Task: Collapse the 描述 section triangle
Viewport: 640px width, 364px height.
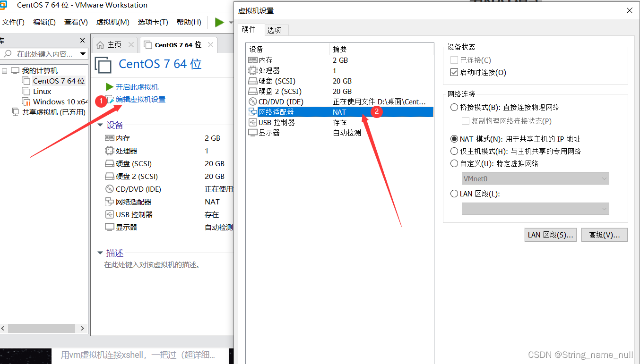Action: [100, 253]
